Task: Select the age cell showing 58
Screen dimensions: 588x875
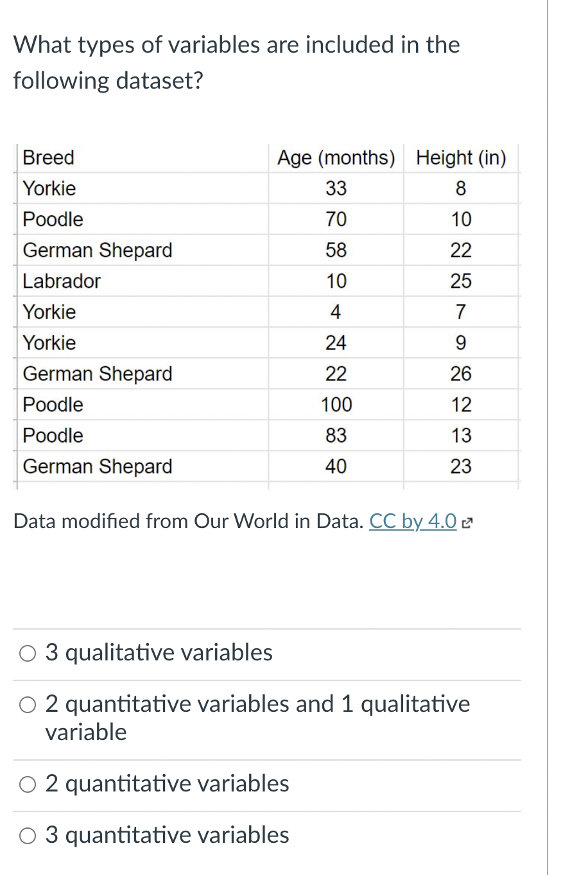Action: point(336,250)
